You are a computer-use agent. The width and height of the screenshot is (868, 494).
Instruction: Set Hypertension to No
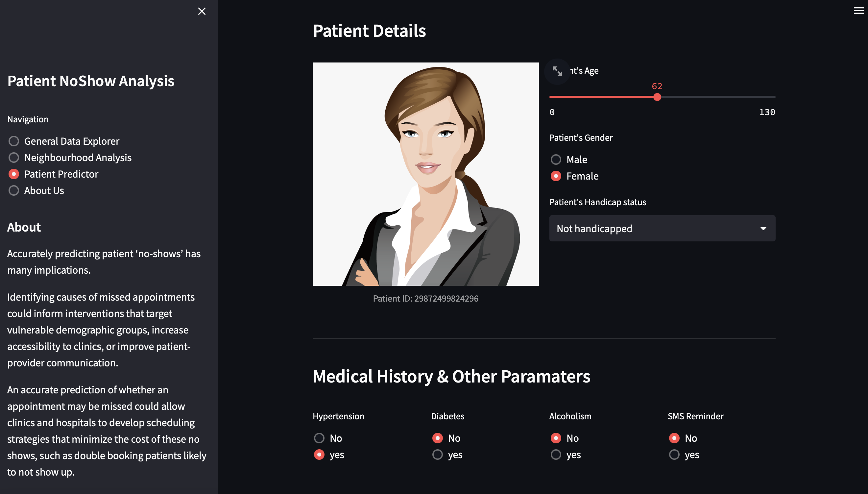319,438
